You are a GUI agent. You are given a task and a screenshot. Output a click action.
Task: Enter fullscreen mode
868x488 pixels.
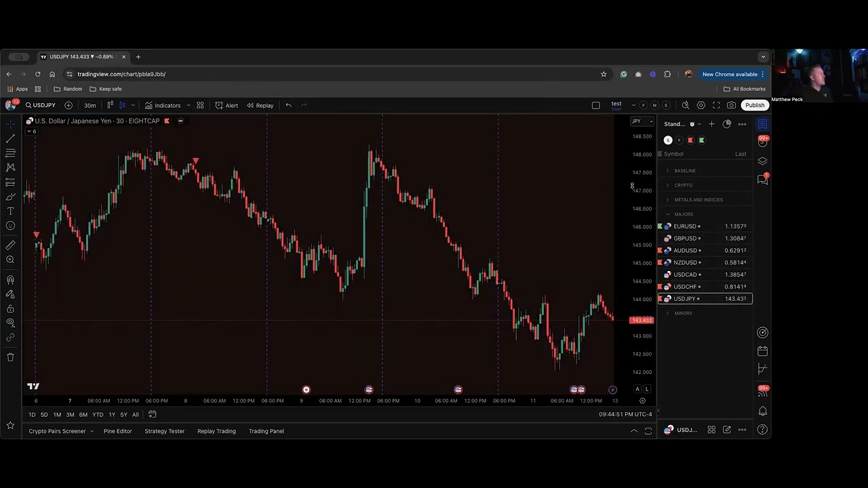pyautogui.click(x=716, y=105)
